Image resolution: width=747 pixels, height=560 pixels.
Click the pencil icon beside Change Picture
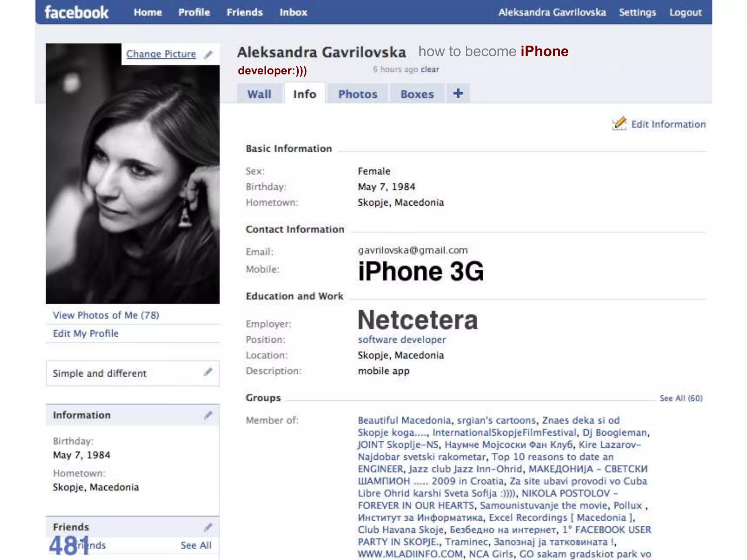click(x=208, y=54)
